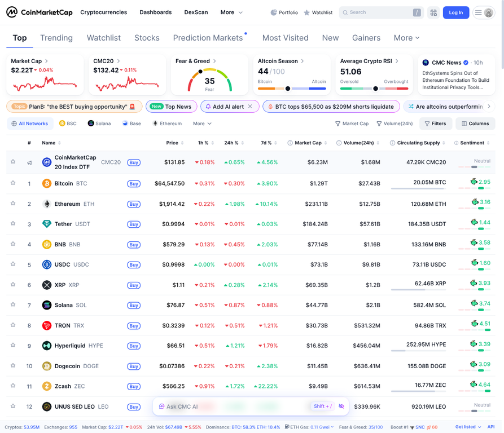The image size is (504, 433).
Task: Hide the Ask CMC AI bar eye icon
Action: tap(341, 407)
